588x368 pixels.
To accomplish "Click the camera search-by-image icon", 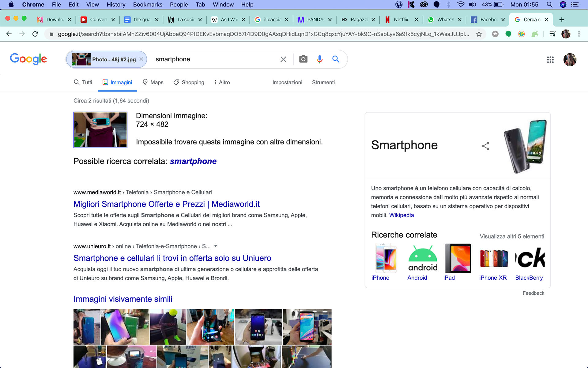I will tap(303, 59).
